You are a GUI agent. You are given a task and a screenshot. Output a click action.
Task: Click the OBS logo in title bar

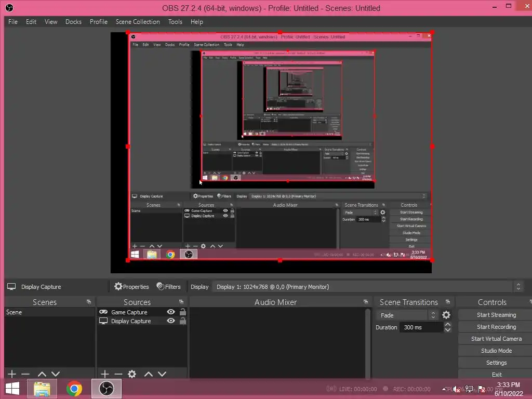tap(9, 8)
